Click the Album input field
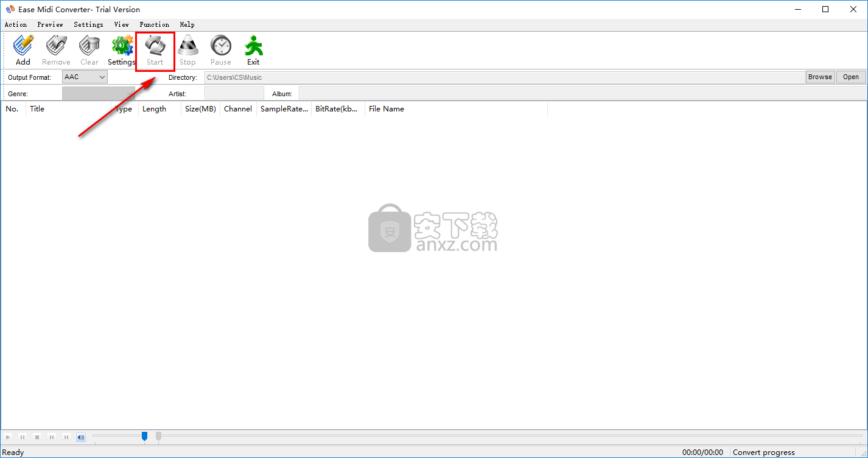This screenshot has height=458, width=868. tap(583, 93)
